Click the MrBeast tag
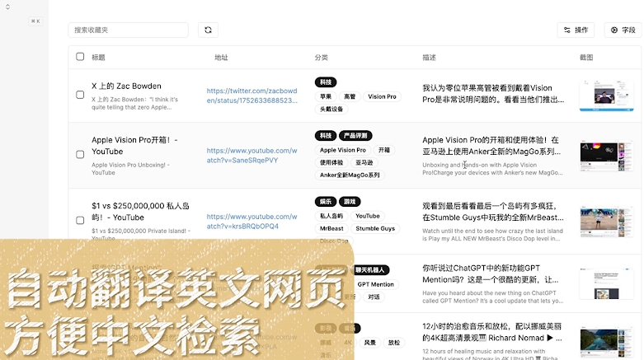Viewport: 644px width, 360px height. (x=331, y=229)
